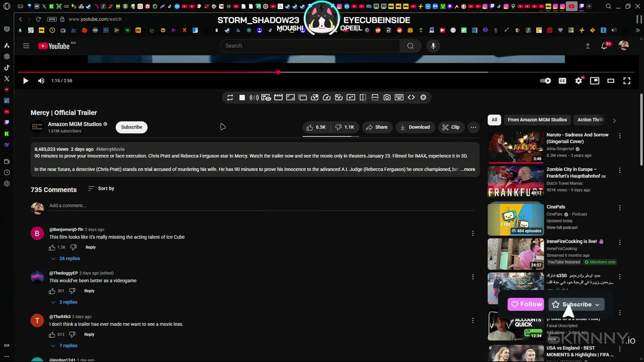644x362 pixels.
Task: Subscribe to Amazon MGM Studios
Action: point(131,127)
